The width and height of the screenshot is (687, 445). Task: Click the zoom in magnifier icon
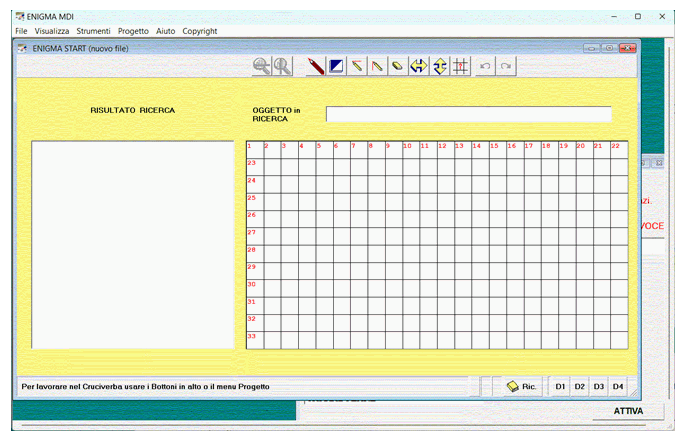[x=261, y=66]
